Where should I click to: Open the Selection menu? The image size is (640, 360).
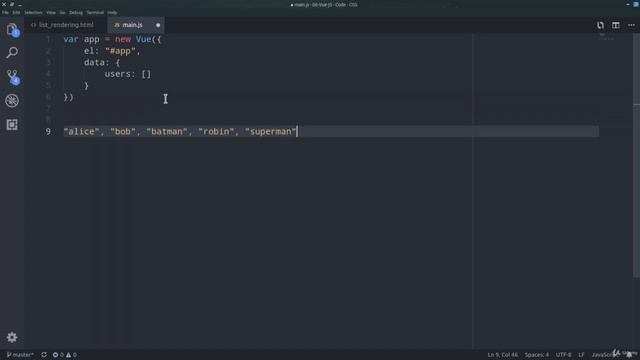point(33,13)
